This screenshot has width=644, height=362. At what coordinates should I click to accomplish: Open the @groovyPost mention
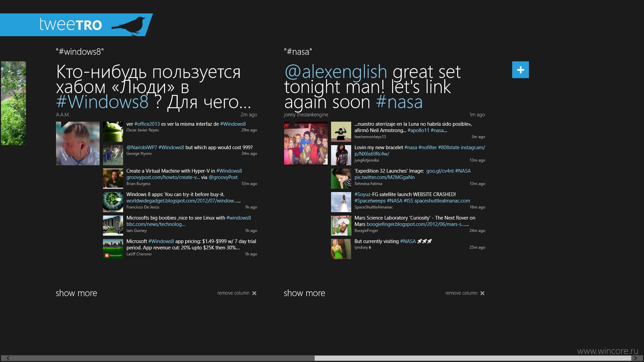coord(223,177)
